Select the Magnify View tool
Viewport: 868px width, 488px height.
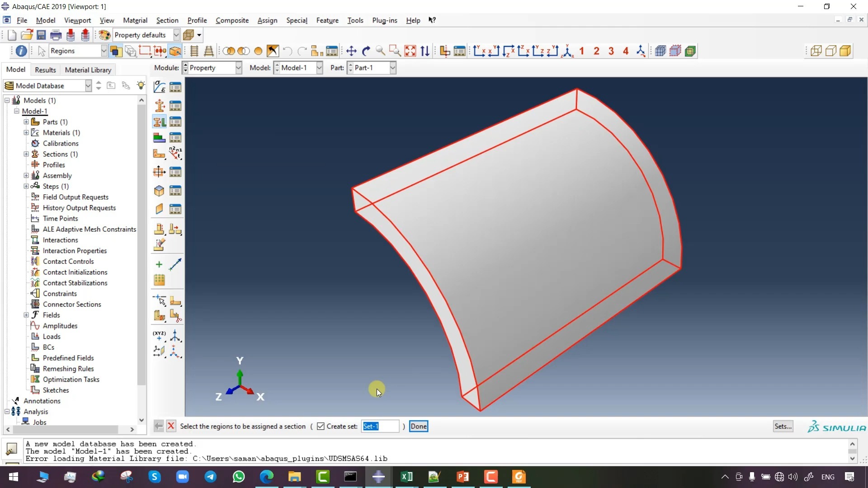(x=381, y=51)
